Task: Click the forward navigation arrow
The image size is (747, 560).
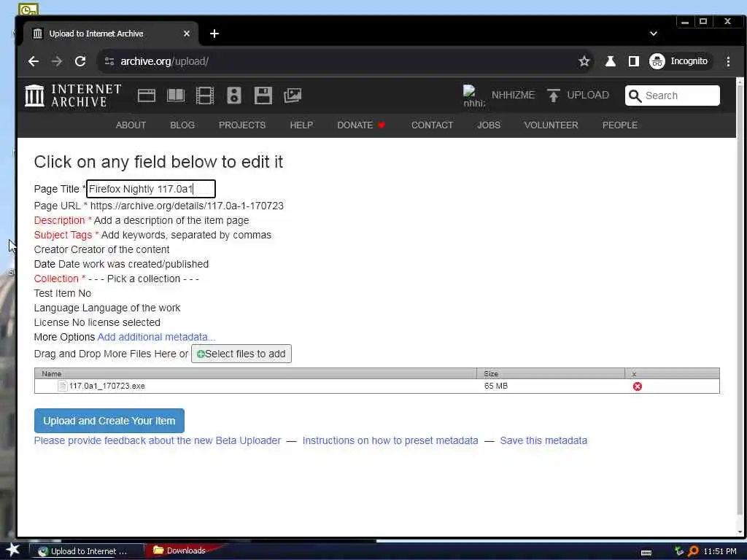Action: click(x=57, y=61)
